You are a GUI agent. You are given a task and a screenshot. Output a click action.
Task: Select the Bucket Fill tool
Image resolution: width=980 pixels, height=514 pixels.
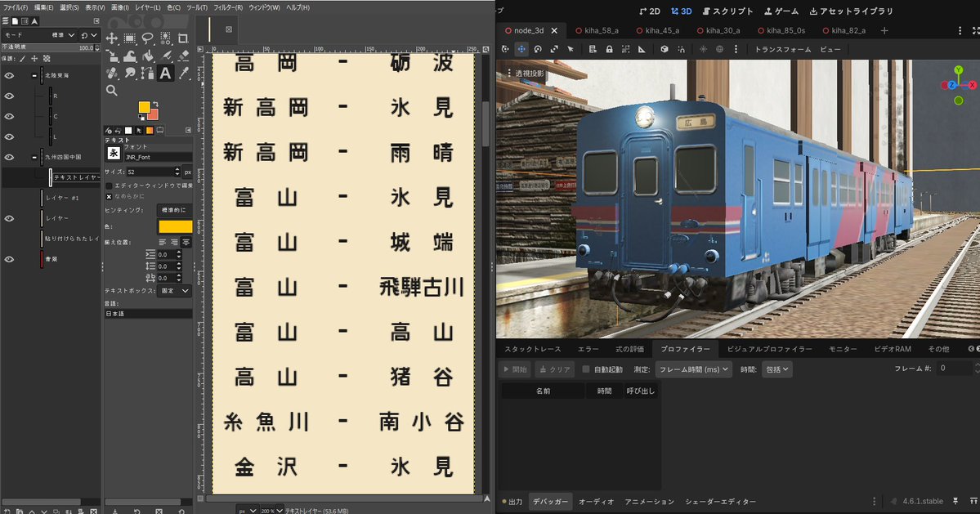tap(147, 56)
